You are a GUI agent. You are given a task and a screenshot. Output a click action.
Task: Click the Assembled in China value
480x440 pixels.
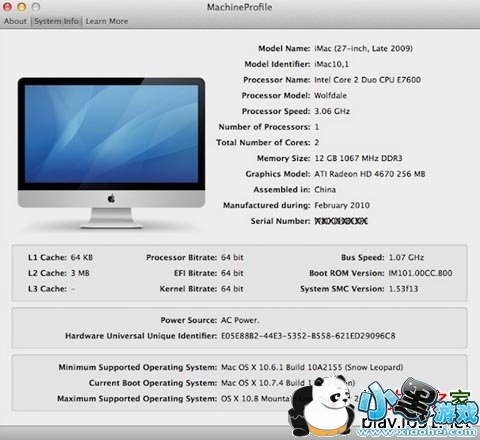coord(325,189)
